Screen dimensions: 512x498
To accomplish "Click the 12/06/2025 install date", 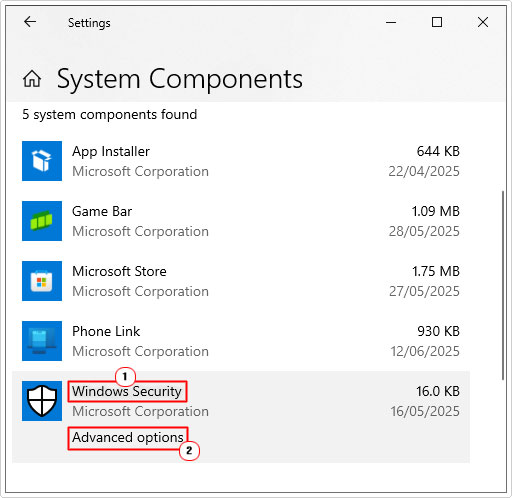I will [x=425, y=351].
